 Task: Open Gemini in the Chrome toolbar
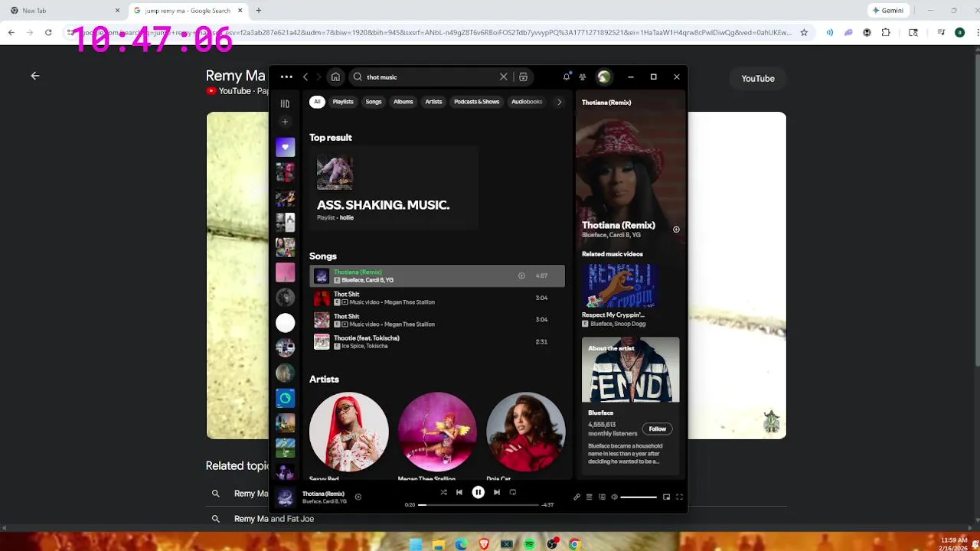tap(888, 11)
